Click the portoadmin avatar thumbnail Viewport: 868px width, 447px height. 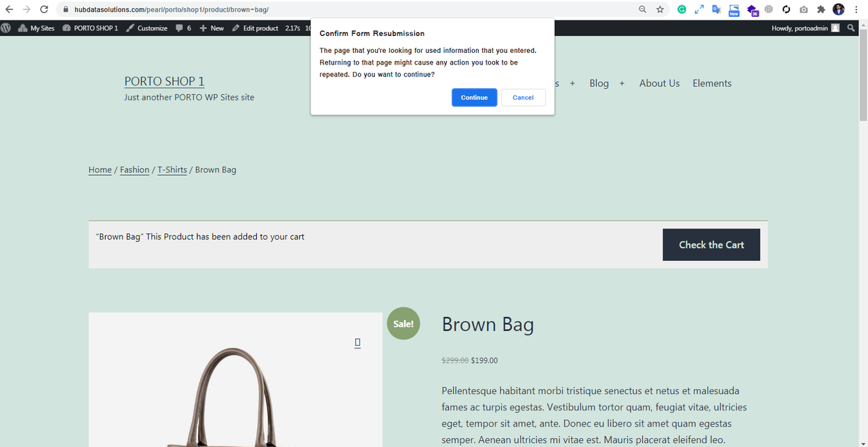click(x=835, y=28)
